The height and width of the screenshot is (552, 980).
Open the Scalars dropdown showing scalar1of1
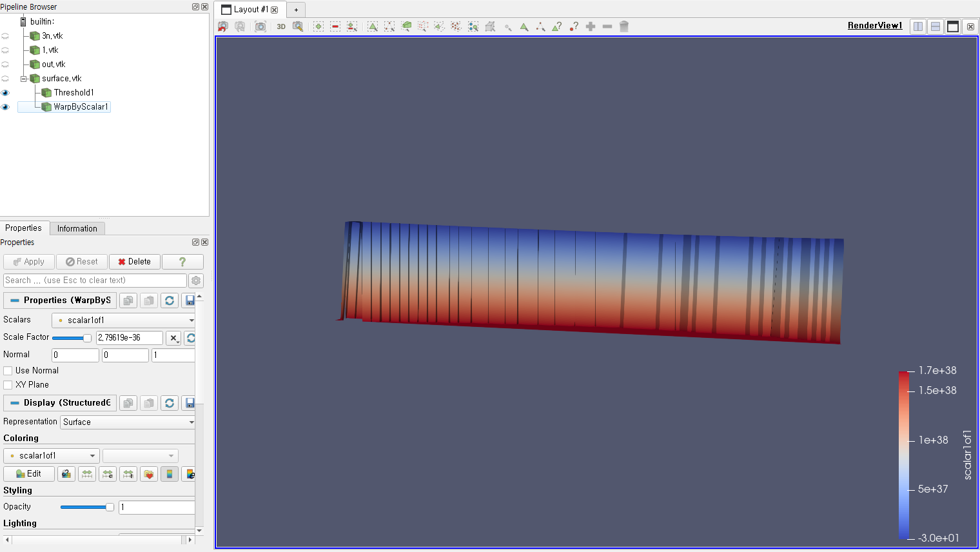(123, 320)
